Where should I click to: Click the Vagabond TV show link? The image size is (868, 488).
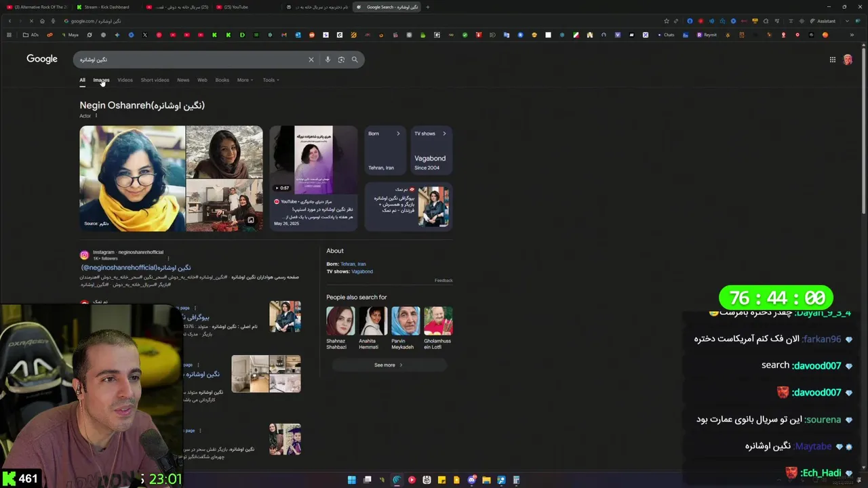point(362,271)
